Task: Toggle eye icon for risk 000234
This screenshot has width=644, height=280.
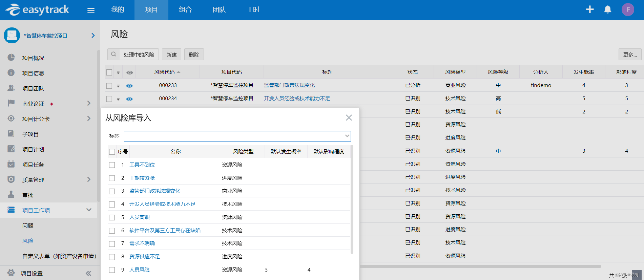Action: [x=129, y=99]
